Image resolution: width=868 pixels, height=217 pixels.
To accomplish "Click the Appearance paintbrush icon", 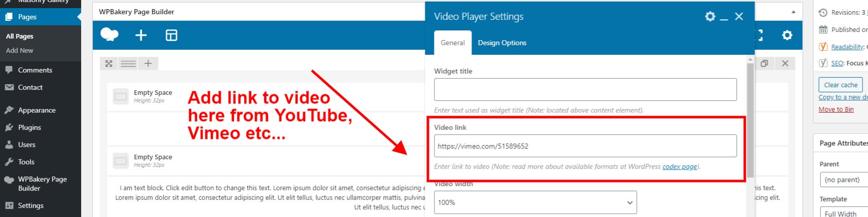I will (x=9, y=110).
